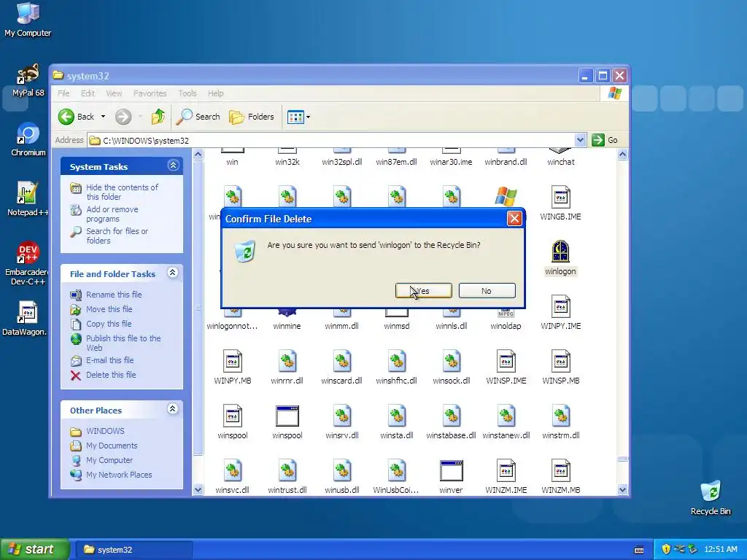
Task: Select the WINSP.IME file icon
Action: 506,361
